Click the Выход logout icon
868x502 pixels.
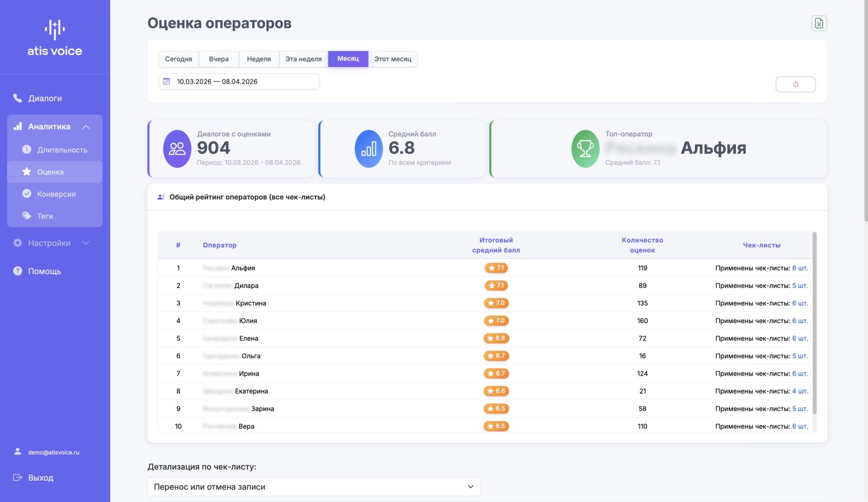click(x=18, y=477)
